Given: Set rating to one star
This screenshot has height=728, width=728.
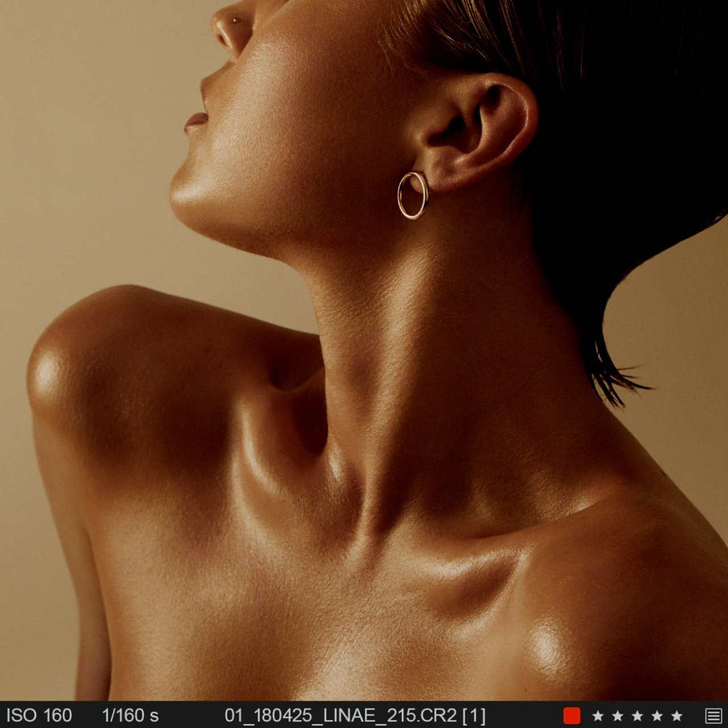Looking at the screenshot, I should coord(598,715).
